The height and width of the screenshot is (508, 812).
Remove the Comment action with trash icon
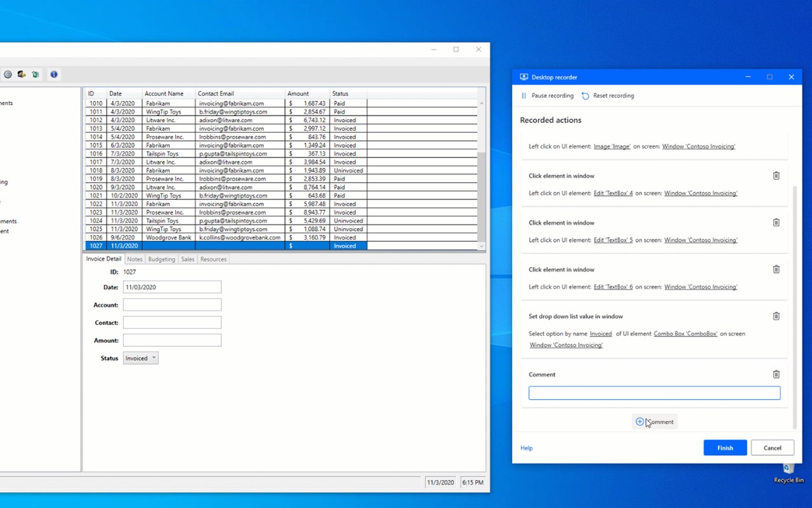[776, 375]
